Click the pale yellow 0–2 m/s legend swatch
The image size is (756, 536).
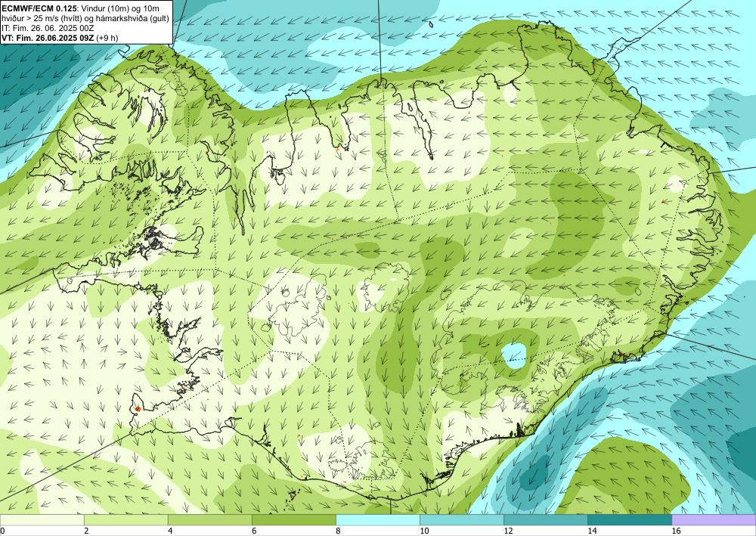pyautogui.click(x=42, y=519)
